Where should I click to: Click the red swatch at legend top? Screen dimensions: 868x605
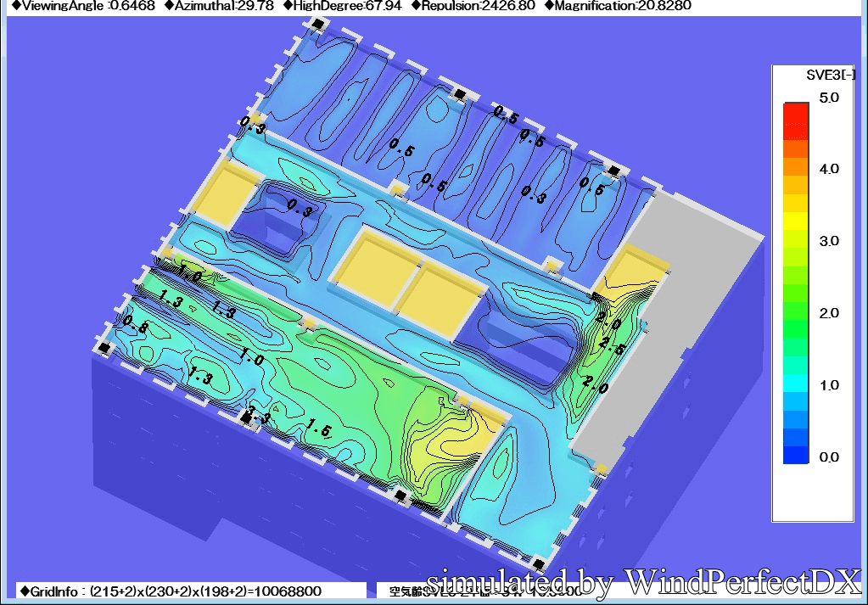(796, 112)
